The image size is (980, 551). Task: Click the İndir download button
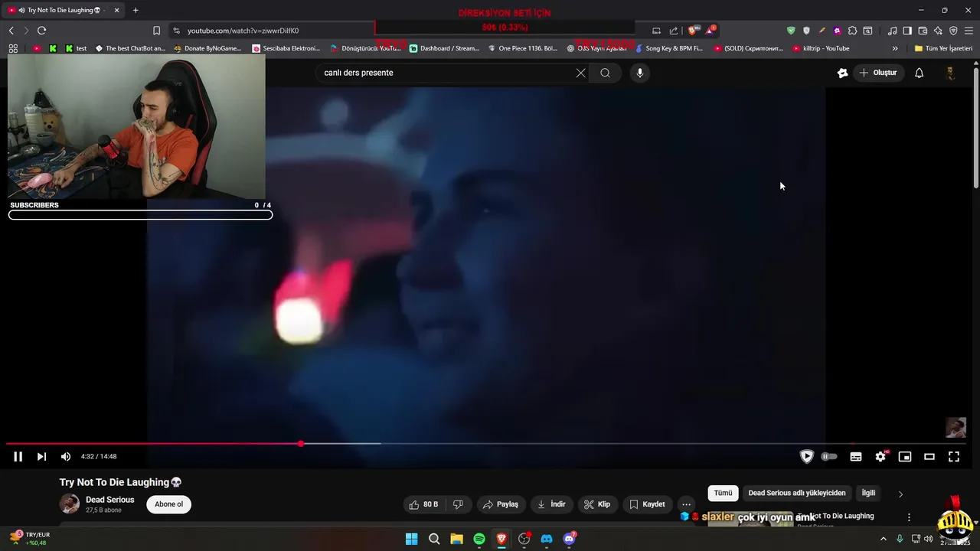point(551,504)
